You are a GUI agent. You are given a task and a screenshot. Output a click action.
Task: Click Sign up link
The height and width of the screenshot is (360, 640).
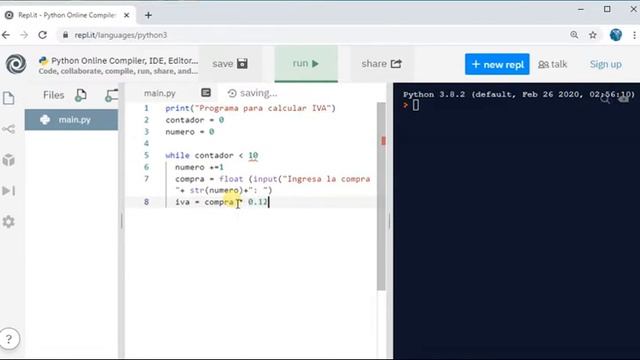click(605, 64)
